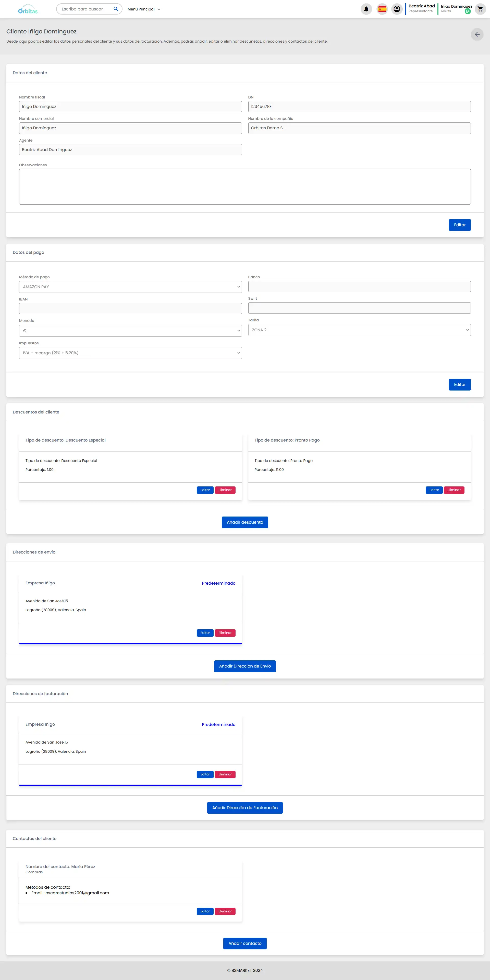Click the IBAN input field

(x=130, y=309)
